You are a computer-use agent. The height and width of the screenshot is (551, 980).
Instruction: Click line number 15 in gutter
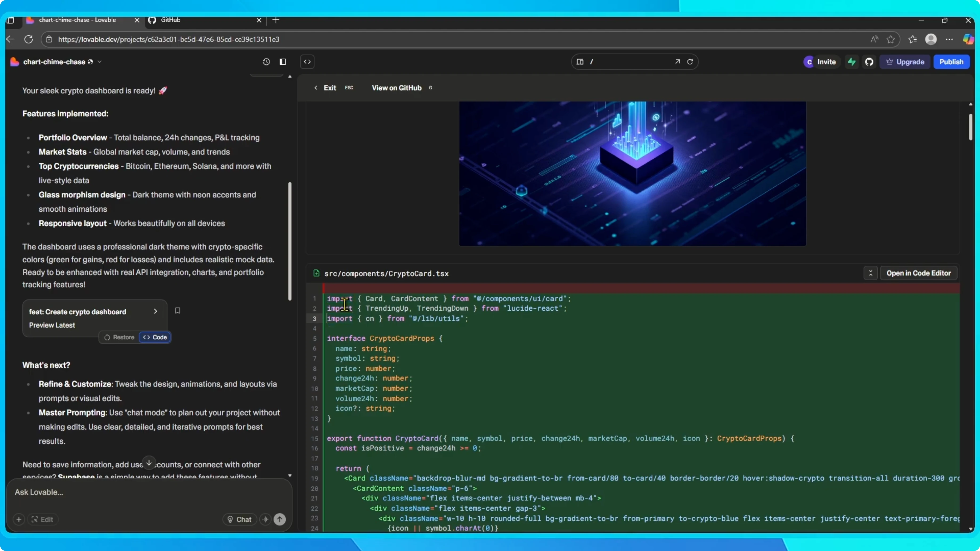pyautogui.click(x=315, y=438)
